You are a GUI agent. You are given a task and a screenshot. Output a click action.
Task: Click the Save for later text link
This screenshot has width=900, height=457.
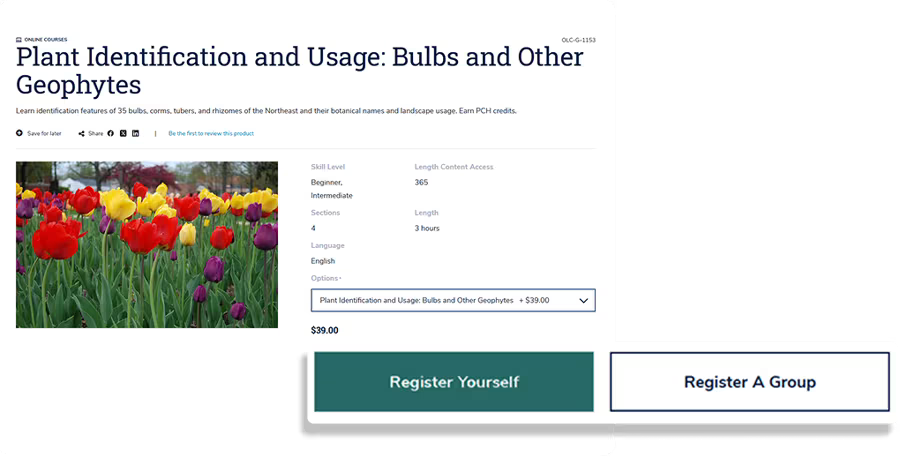click(x=44, y=133)
